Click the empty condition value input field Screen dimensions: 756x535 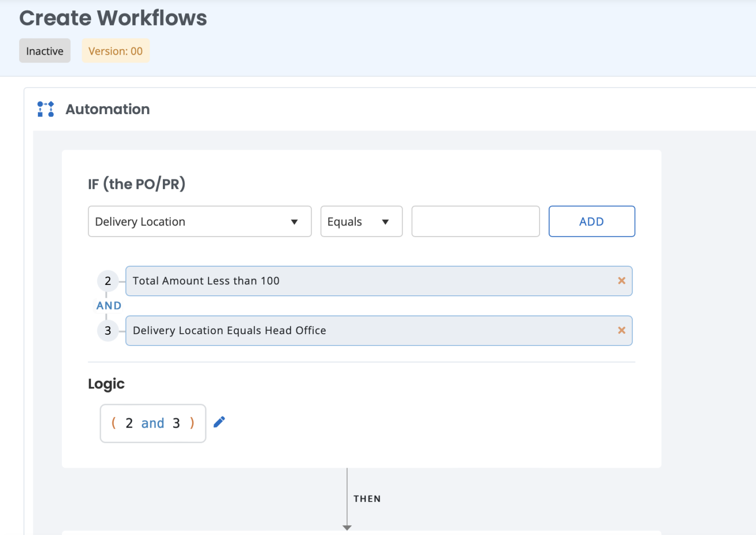475,221
